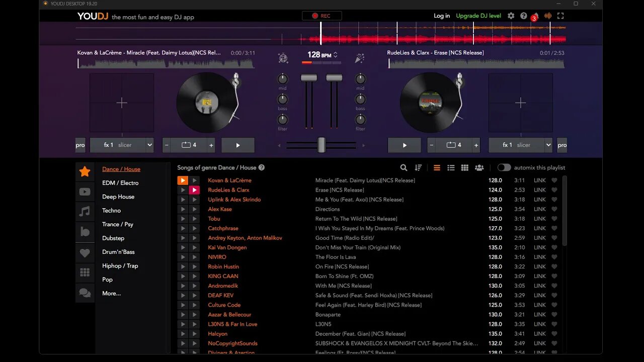Click the left deck filter knob
Image resolution: width=644 pixels, height=362 pixels.
[x=283, y=120]
